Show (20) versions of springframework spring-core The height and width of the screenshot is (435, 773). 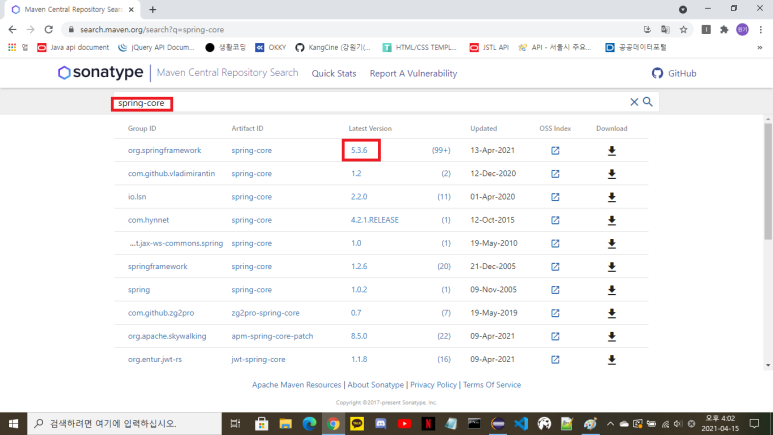pyautogui.click(x=444, y=266)
